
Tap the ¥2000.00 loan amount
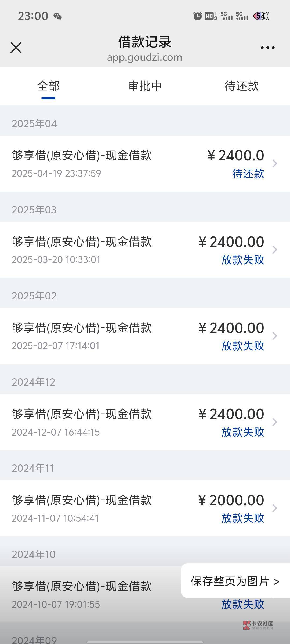[x=231, y=500]
